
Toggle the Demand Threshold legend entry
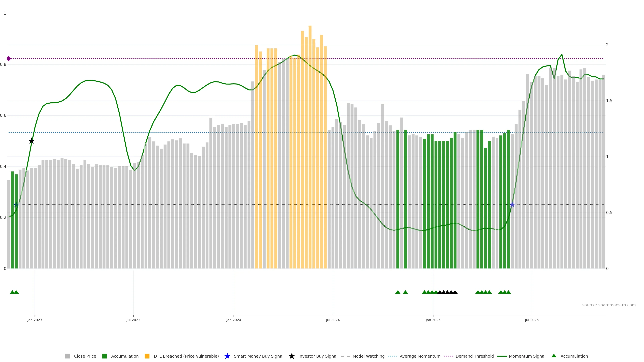474,356
